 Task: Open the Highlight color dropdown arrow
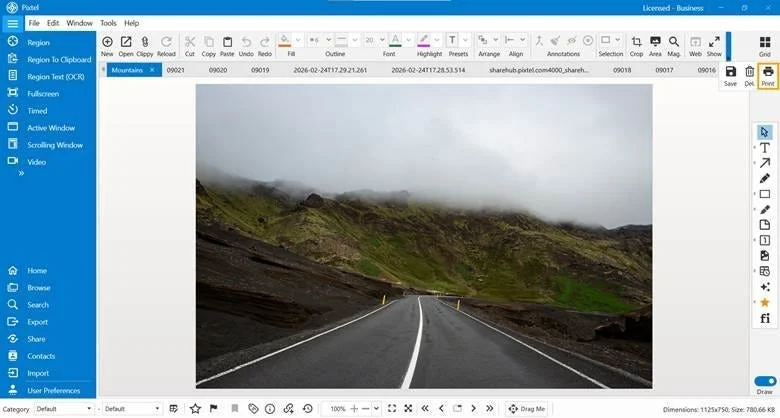437,40
